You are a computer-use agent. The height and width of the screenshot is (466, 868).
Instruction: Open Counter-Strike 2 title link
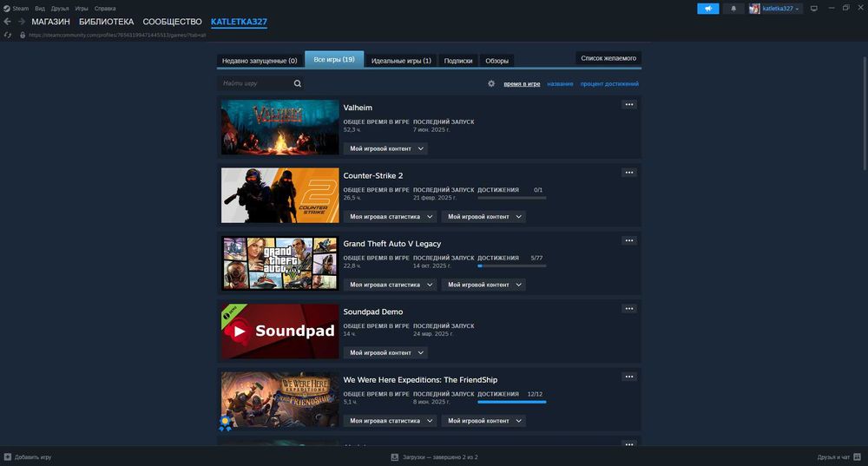373,175
